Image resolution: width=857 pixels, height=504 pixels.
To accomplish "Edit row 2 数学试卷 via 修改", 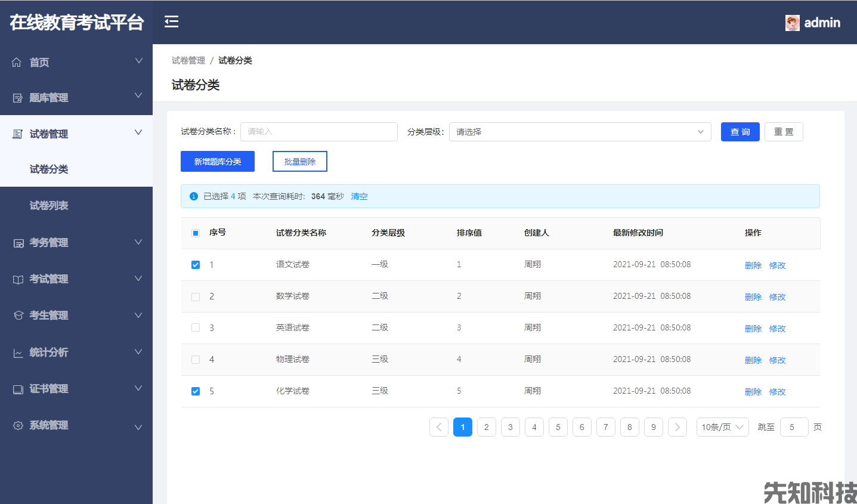I will pos(778,297).
